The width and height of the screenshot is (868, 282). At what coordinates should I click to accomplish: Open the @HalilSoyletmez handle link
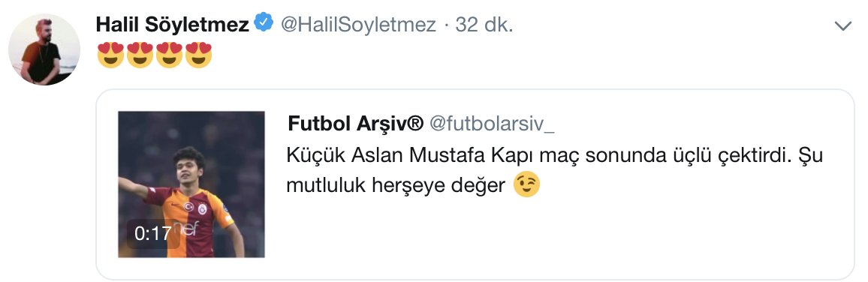pyautogui.click(x=358, y=24)
